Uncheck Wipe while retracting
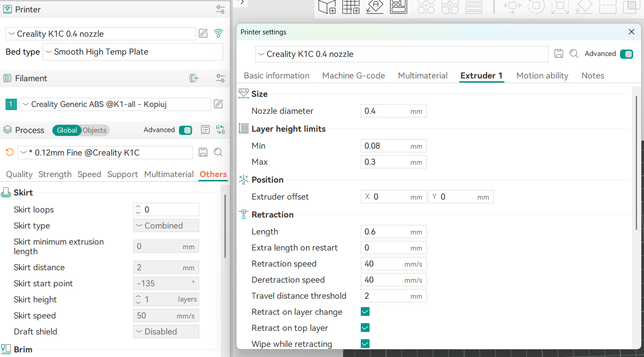Viewport: 644px width, 357px height. (x=365, y=344)
